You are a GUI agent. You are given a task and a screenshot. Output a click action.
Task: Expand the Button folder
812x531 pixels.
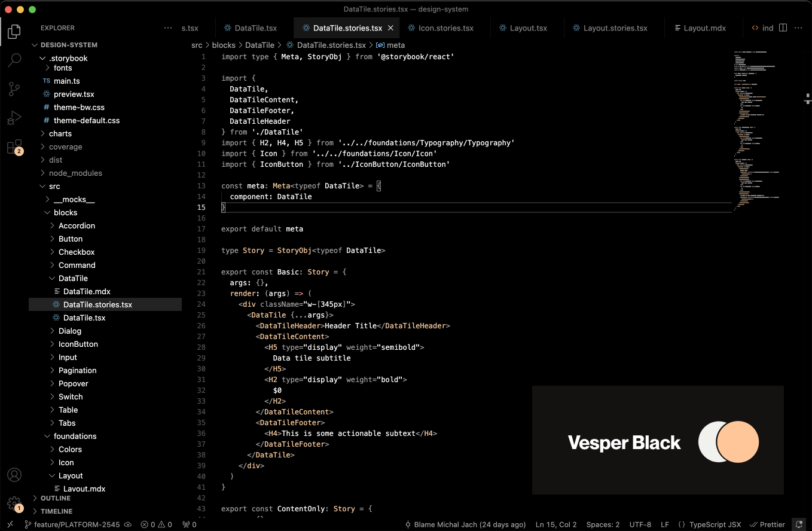click(105, 239)
